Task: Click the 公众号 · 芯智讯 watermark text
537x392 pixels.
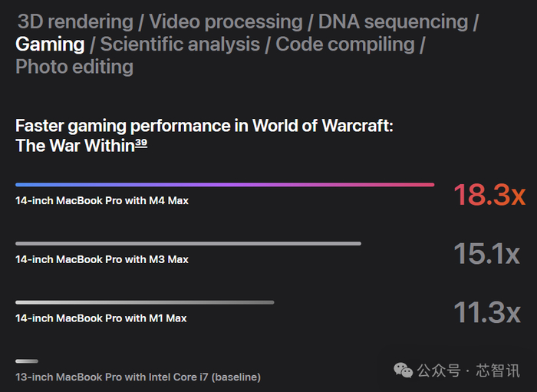Action: click(469, 371)
